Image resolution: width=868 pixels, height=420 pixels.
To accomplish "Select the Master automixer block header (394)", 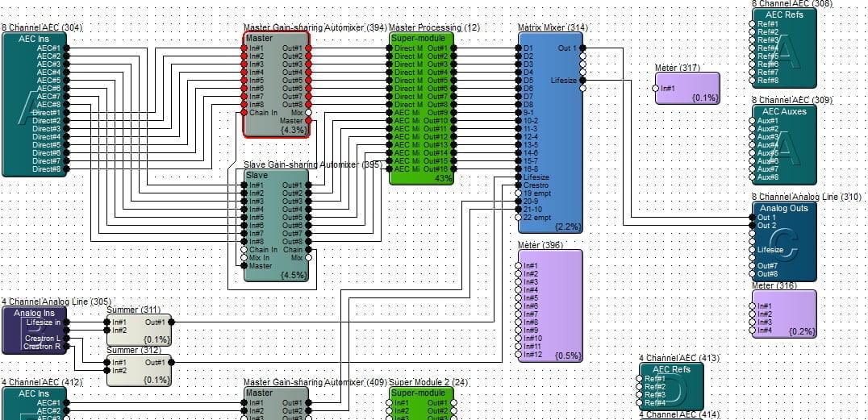I will click(x=259, y=38).
